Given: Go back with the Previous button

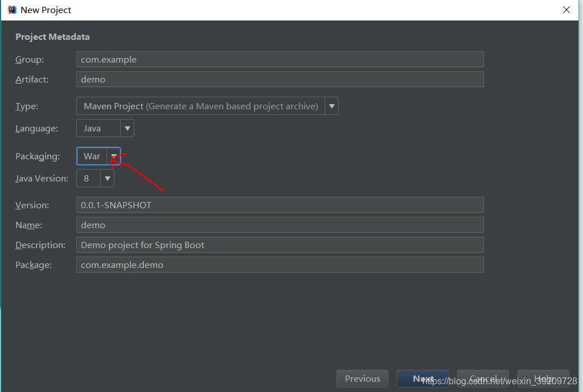Looking at the screenshot, I should (x=362, y=378).
